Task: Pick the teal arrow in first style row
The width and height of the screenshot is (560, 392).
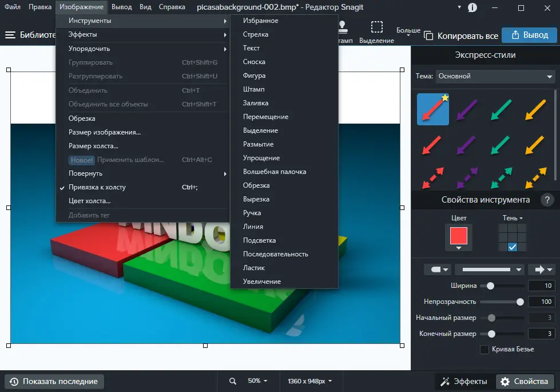Action: (501, 109)
